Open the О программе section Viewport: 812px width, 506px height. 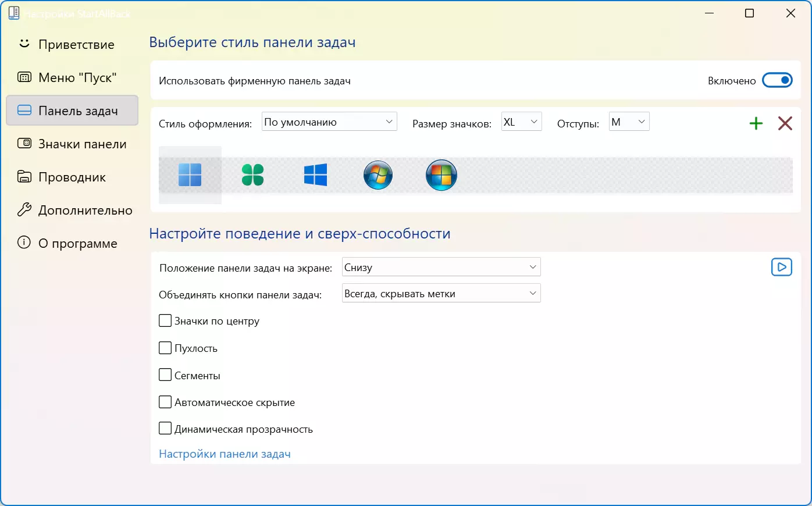72,243
